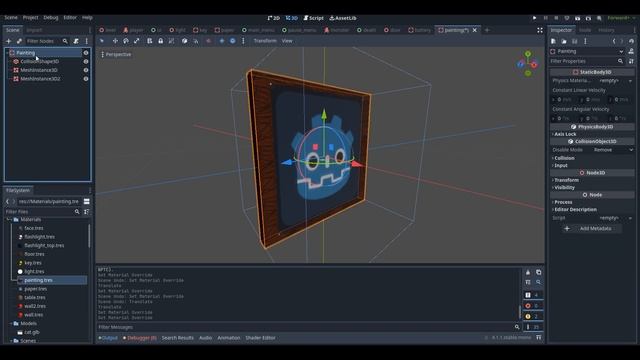The width and height of the screenshot is (640, 360).
Task: Toggle Use Snap magnet icon in toolbar
Action: [196, 41]
